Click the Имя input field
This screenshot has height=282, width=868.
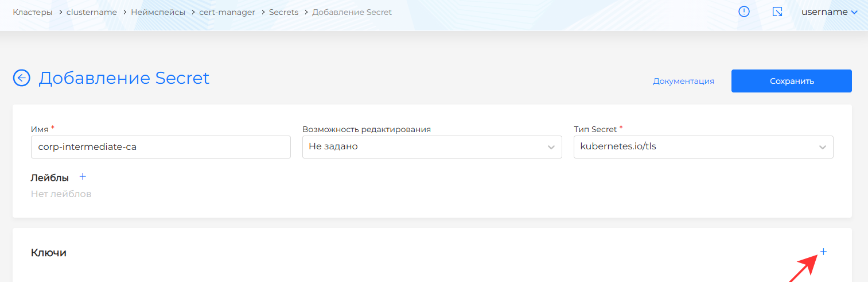point(161,147)
